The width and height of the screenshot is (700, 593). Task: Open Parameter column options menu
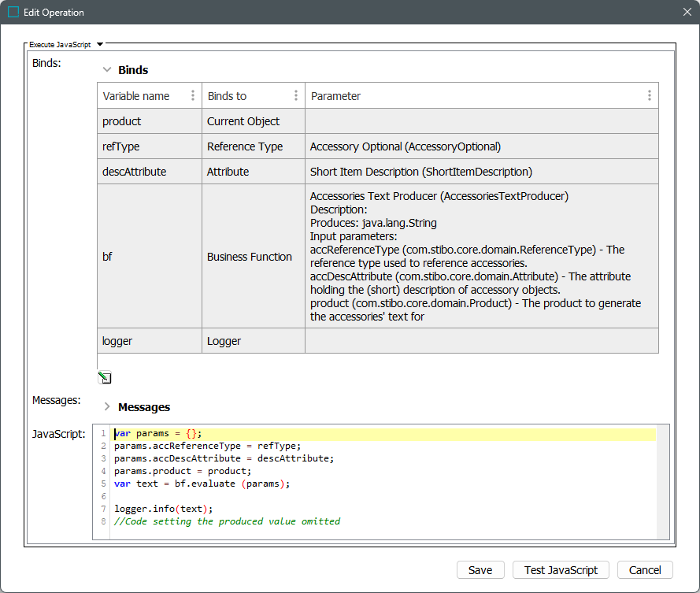(x=649, y=96)
